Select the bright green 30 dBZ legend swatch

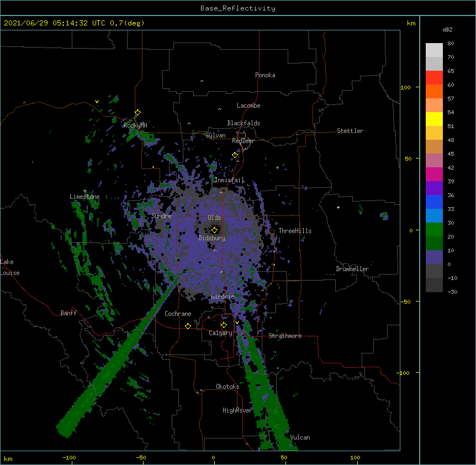click(434, 230)
